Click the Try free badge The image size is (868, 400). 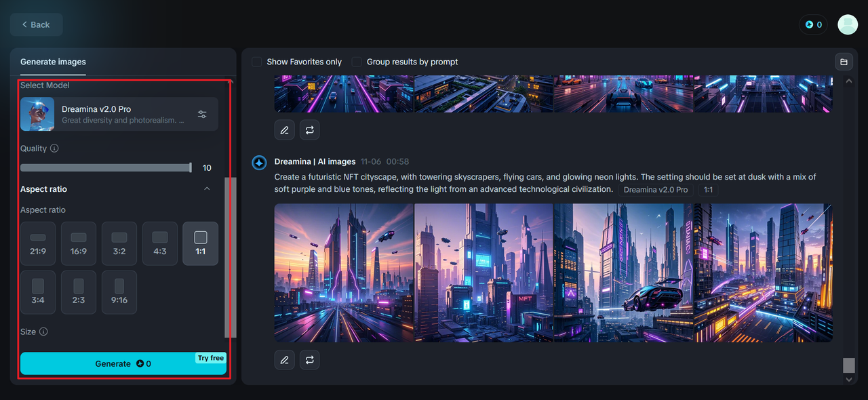tap(211, 358)
